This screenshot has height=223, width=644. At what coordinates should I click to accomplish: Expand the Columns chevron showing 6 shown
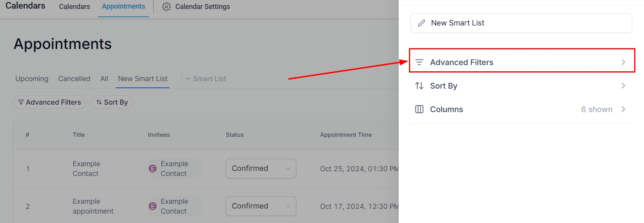(x=623, y=109)
